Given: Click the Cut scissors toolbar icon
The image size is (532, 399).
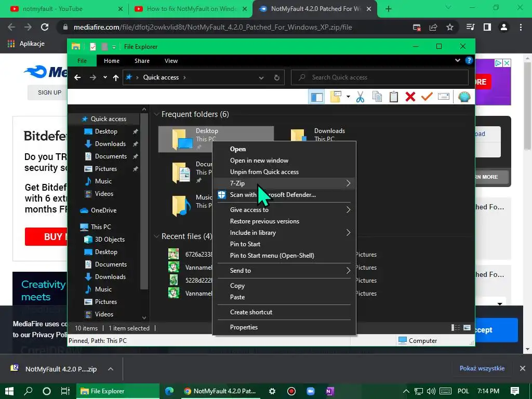Looking at the screenshot, I should pos(361,97).
